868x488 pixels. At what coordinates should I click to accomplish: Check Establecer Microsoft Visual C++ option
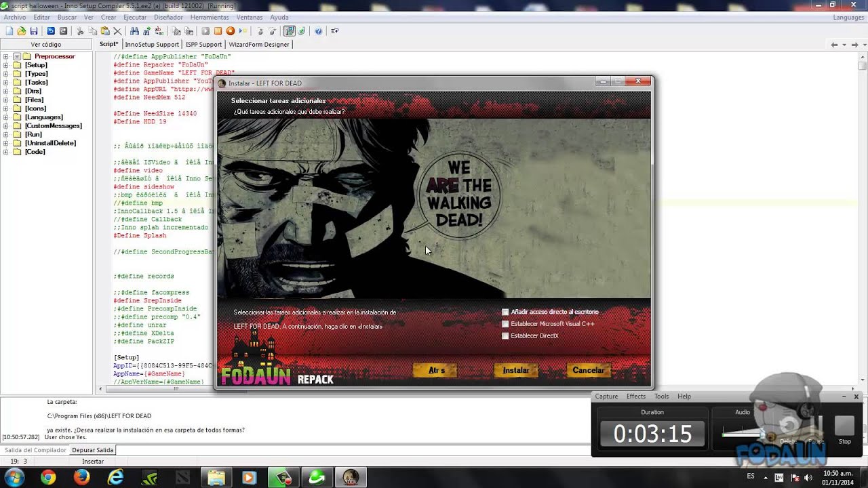pyautogui.click(x=505, y=324)
